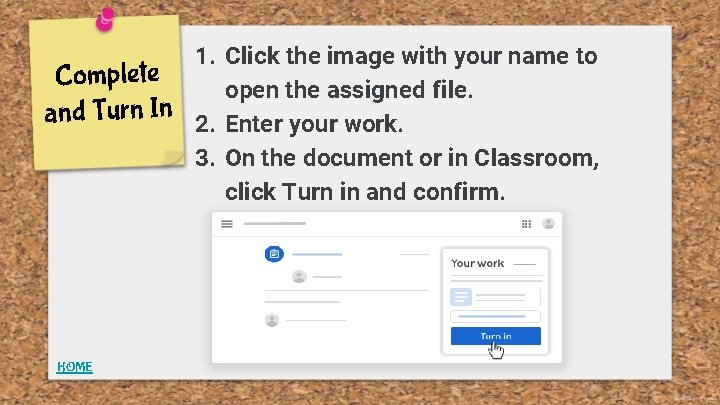Image resolution: width=720 pixels, height=405 pixels.
Task: Click 'Click the image with your name to' line
Action: tap(411, 56)
